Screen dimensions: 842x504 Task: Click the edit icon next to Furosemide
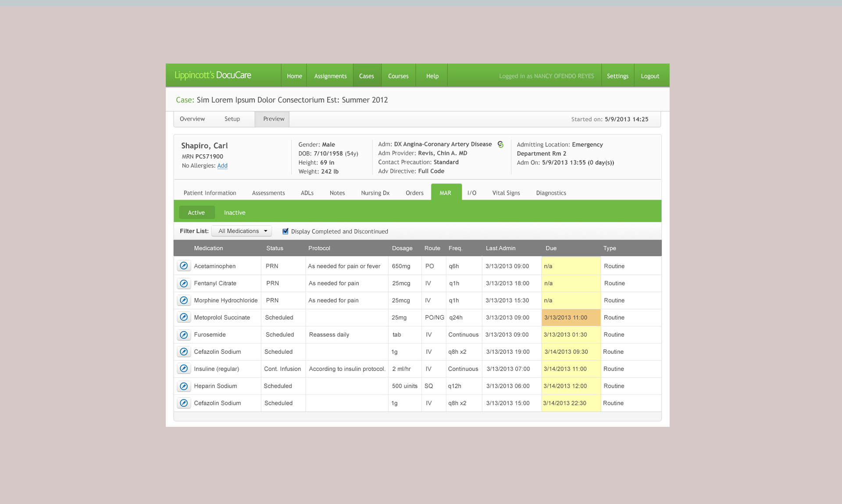(184, 334)
